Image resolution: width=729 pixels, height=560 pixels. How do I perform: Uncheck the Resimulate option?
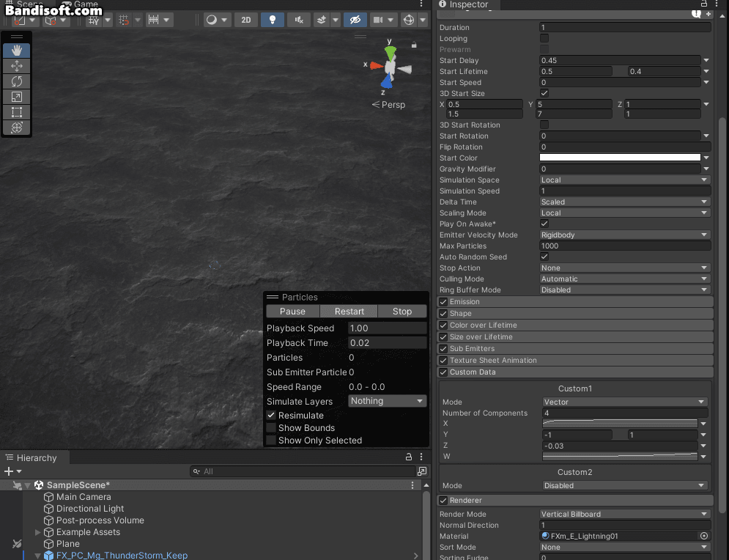271,416
